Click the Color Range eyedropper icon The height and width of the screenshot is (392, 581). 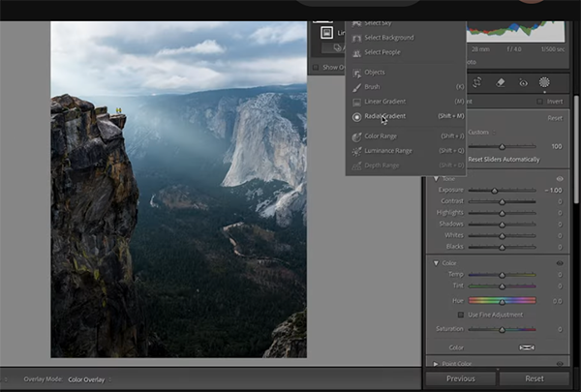click(357, 136)
